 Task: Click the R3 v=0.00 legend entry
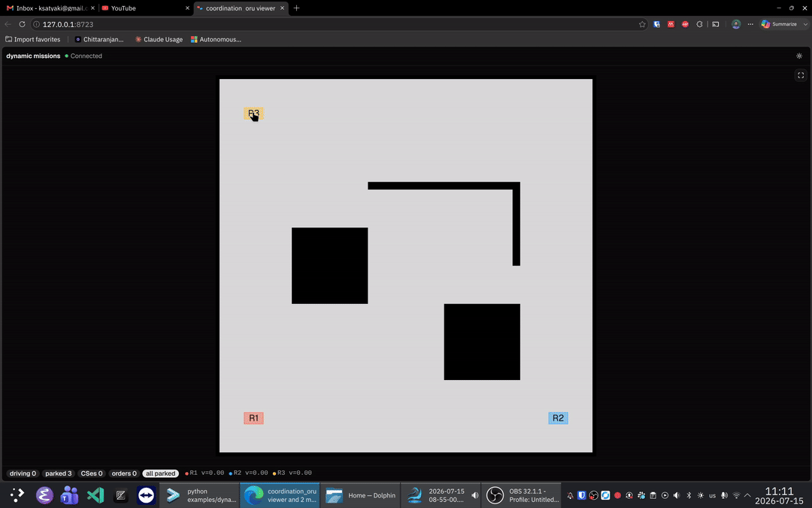[292, 473]
